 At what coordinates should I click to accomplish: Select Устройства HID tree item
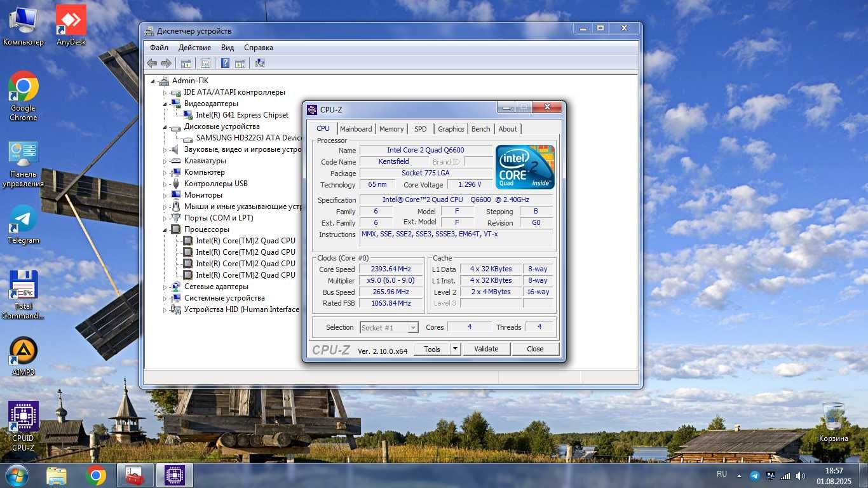click(x=241, y=309)
